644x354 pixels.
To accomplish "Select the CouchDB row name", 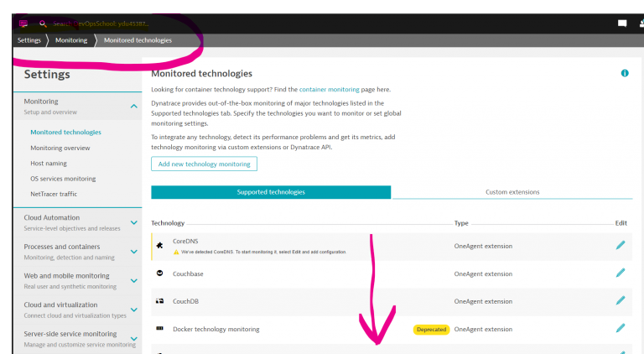I will 185,301.
